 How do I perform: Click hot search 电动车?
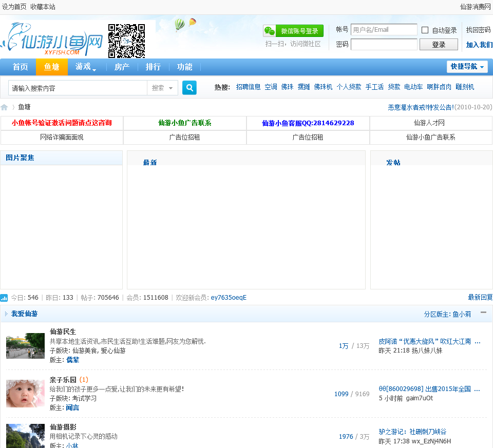click(413, 87)
